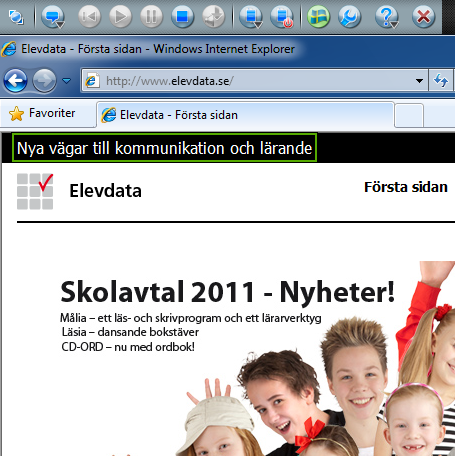Click the browser Forward arrow button
The width and height of the screenshot is (455, 456).
pos(44,81)
